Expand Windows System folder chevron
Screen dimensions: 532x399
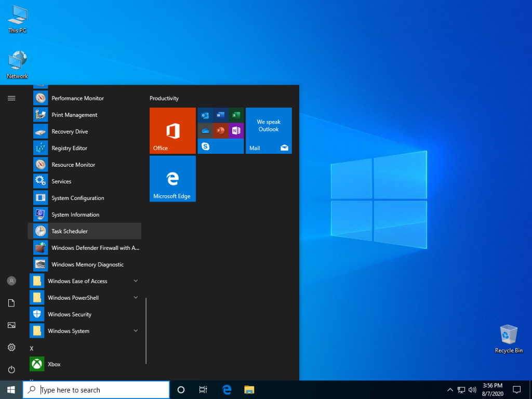pos(136,331)
